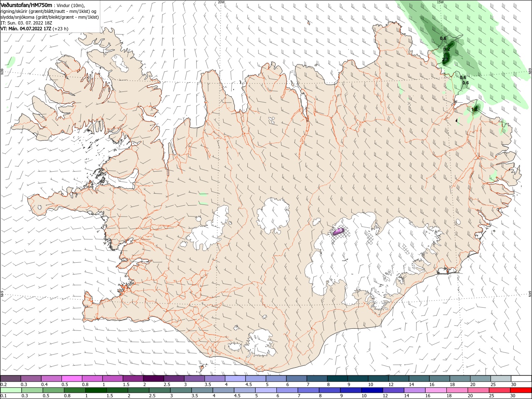
Task: Click the light pink swatch labeled 16 in the lower row
Action: coord(435,390)
